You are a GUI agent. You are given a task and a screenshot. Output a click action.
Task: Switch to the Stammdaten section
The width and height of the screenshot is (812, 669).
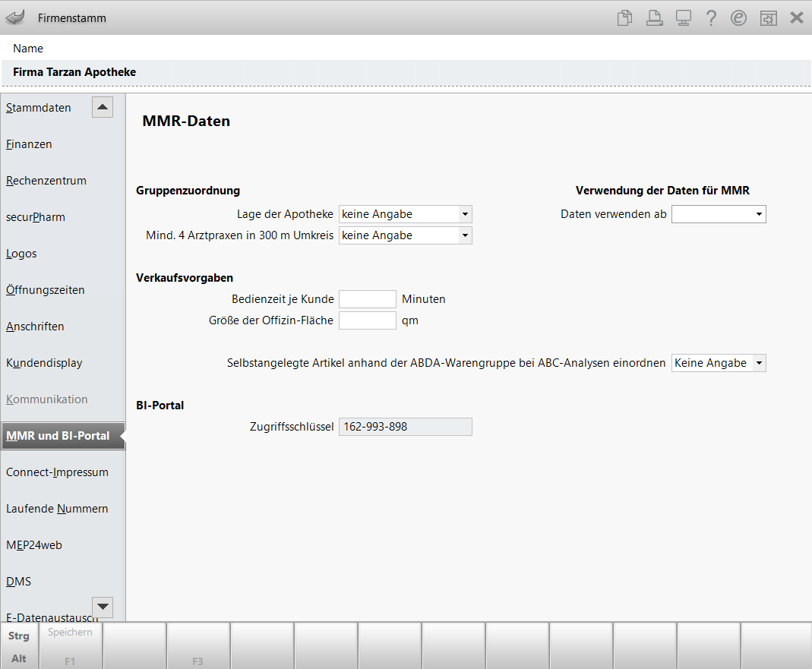coord(39,108)
